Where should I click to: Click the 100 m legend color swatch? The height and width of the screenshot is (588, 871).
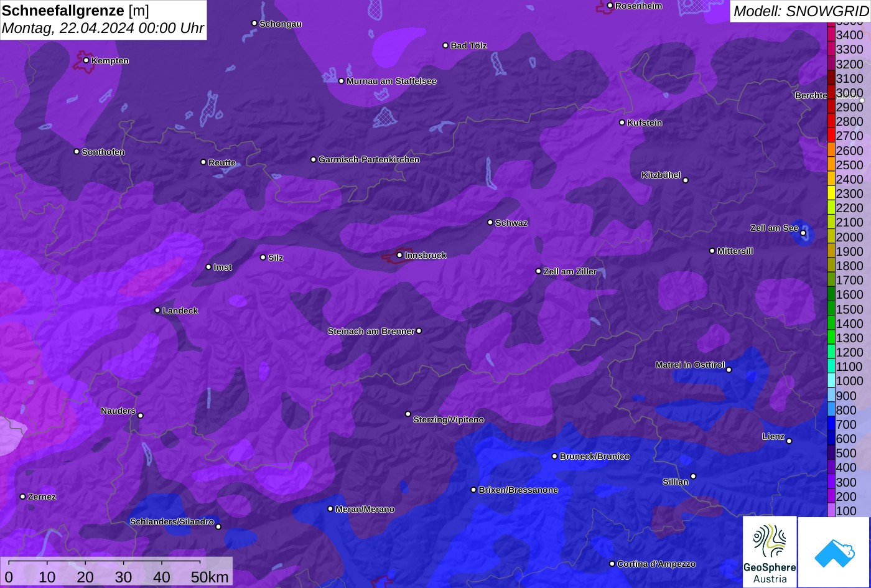click(x=831, y=511)
